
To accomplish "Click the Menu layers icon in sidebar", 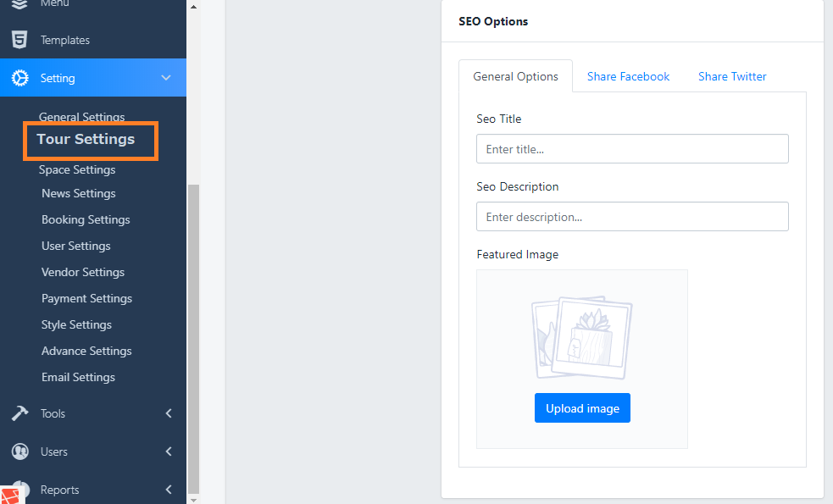I will pos(19,4).
